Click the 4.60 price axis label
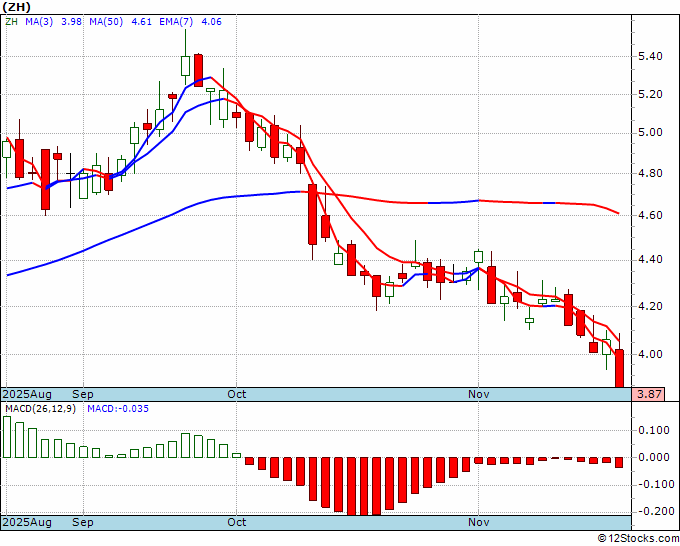Viewport: 680px width, 546px height. 650,215
